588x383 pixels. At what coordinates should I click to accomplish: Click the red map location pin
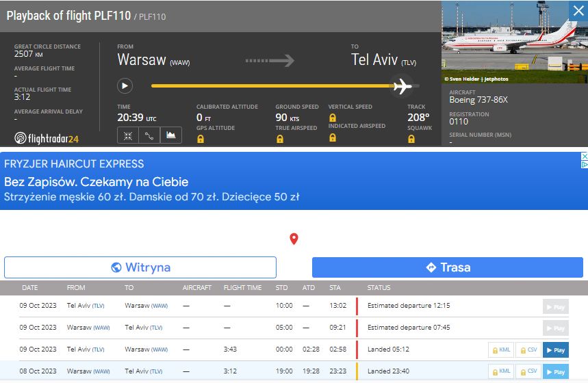(x=294, y=239)
